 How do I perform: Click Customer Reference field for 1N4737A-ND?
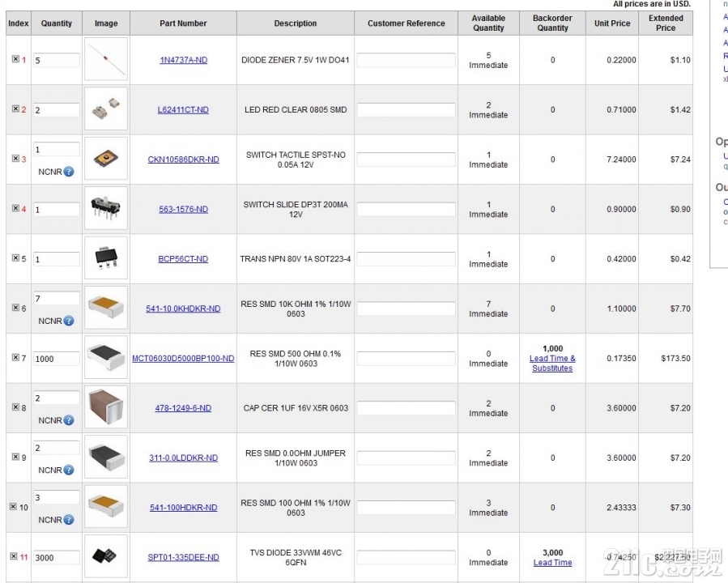406,60
